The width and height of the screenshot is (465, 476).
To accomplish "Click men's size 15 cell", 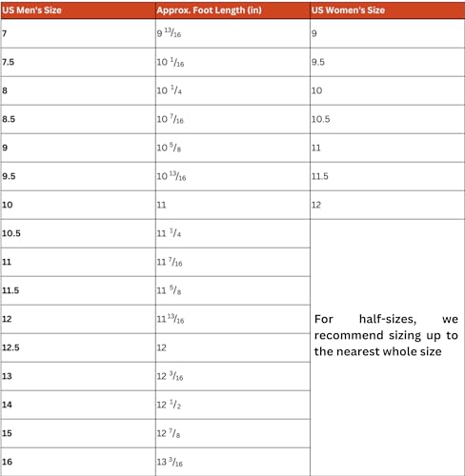I will pyautogui.click(x=78, y=433).
